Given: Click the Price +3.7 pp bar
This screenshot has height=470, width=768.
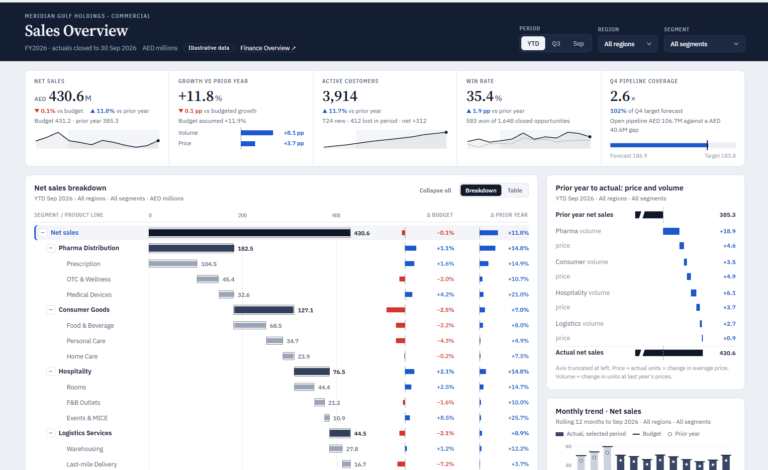Looking at the screenshot, I should [248, 143].
